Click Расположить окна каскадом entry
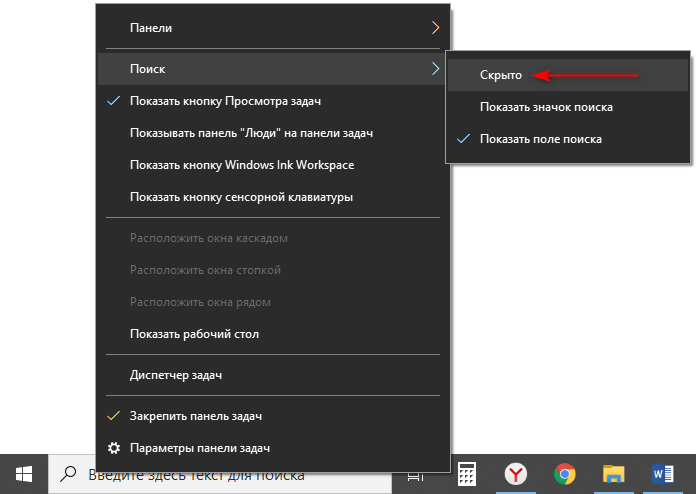The width and height of the screenshot is (696, 494). click(273, 238)
